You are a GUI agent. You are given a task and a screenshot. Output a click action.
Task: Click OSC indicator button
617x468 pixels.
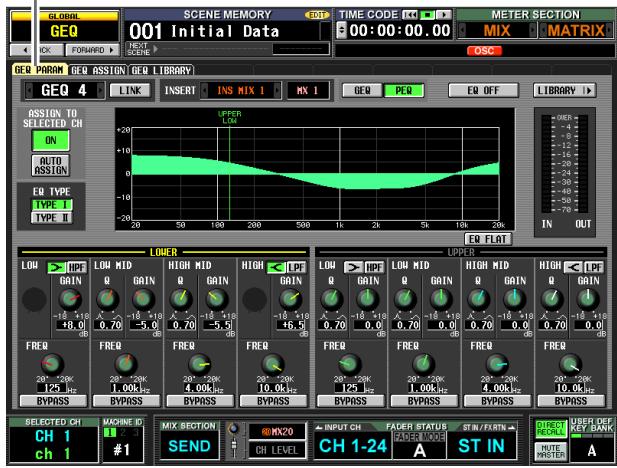tap(484, 51)
